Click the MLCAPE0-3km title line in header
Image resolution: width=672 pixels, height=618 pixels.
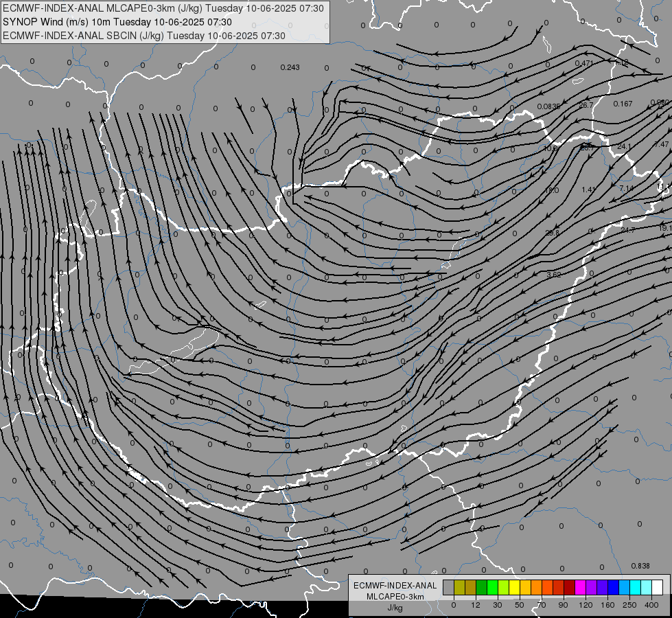163,8
